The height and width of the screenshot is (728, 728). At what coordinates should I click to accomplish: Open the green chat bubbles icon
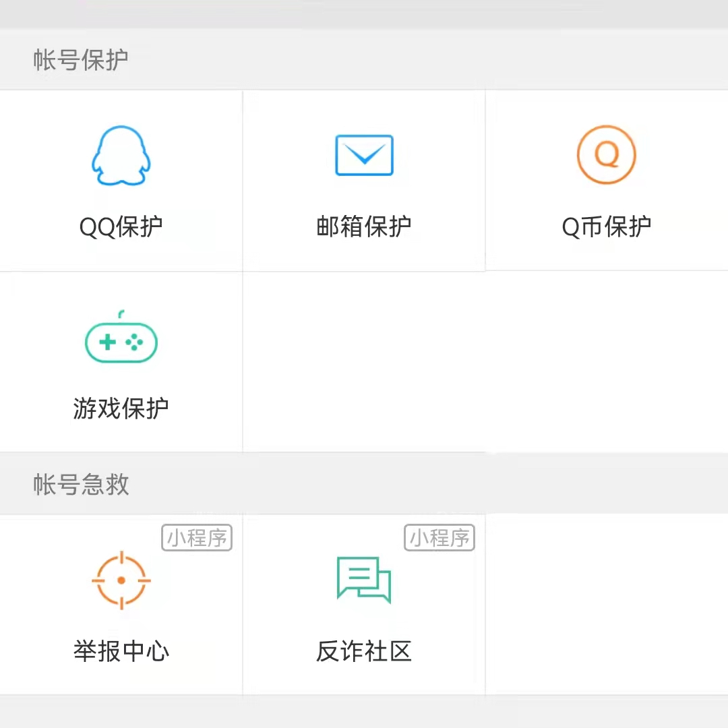tap(364, 580)
